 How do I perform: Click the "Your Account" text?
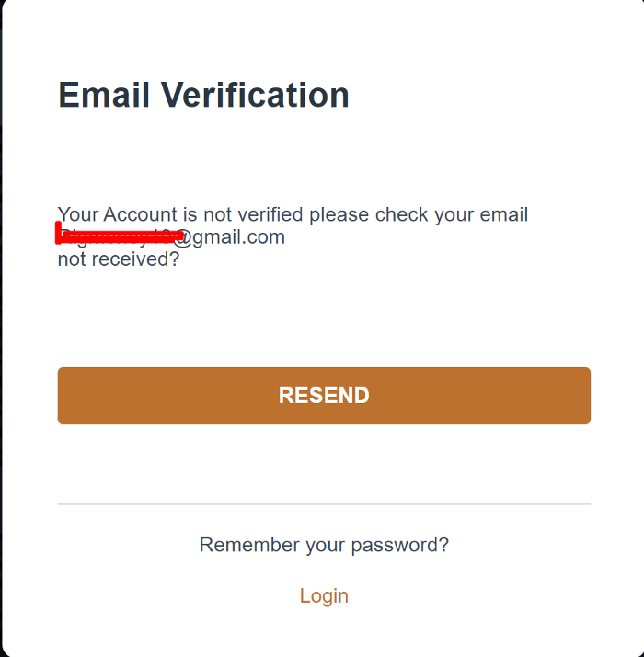(x=117, y=215)
